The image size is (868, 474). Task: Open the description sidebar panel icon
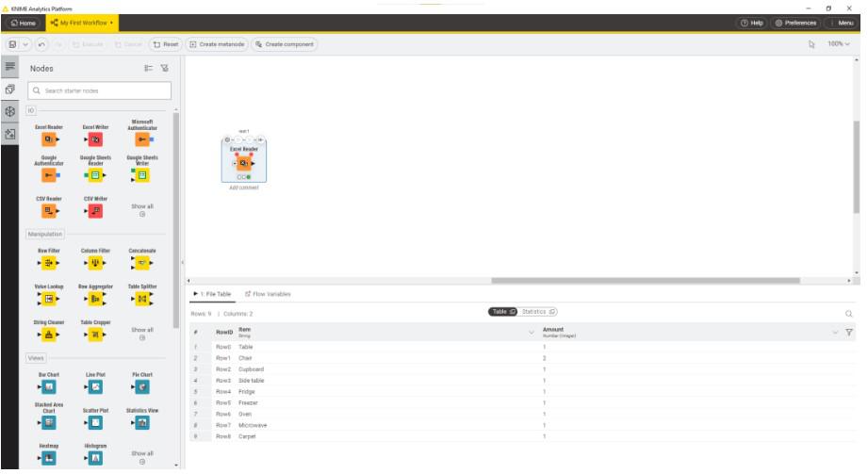click(x=10, y=67)
